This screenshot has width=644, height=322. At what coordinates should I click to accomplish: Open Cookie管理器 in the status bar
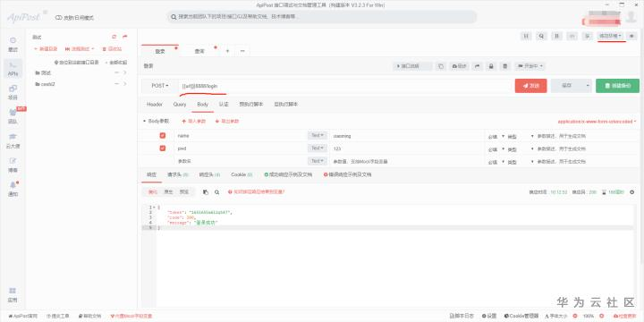click(521, 317)
